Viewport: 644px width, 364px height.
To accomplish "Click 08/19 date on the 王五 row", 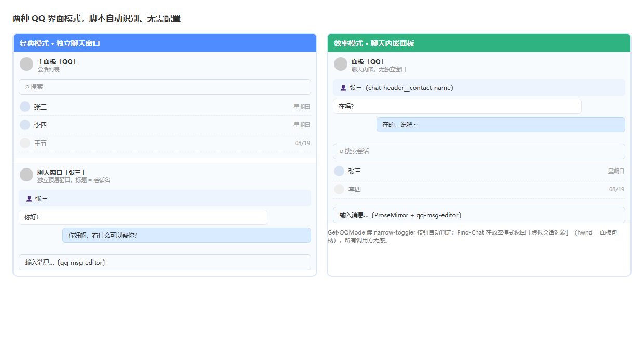I will (302, 143).
